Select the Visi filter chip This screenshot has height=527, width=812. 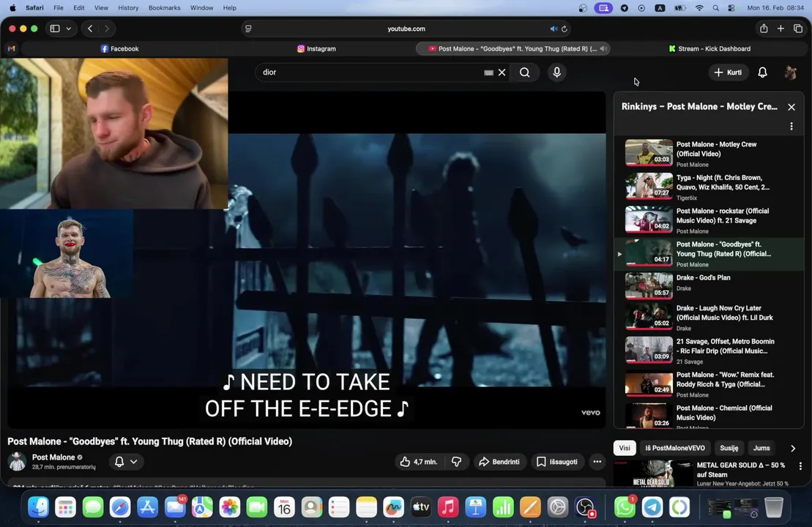(625, 448)
